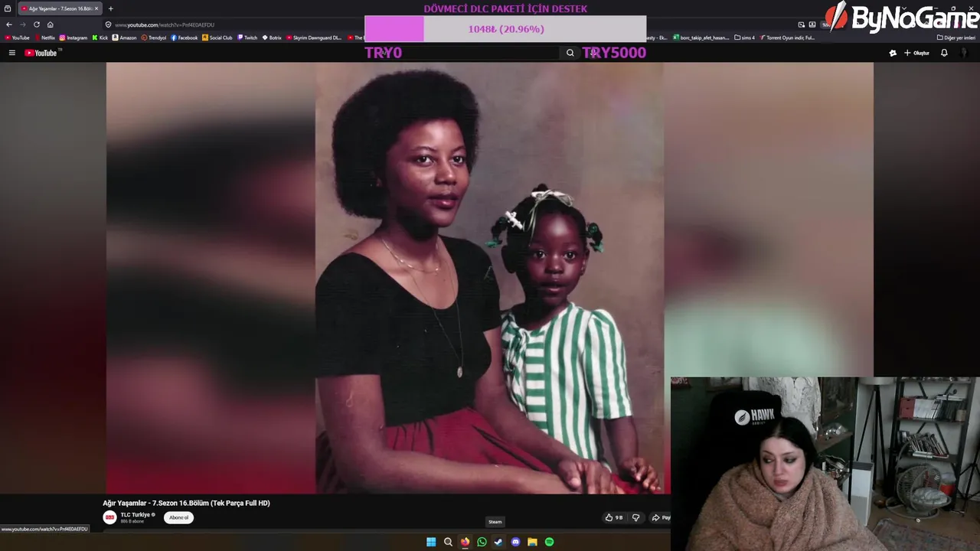
Task: Click the Oluştur create button
Action: coord(916,53)
